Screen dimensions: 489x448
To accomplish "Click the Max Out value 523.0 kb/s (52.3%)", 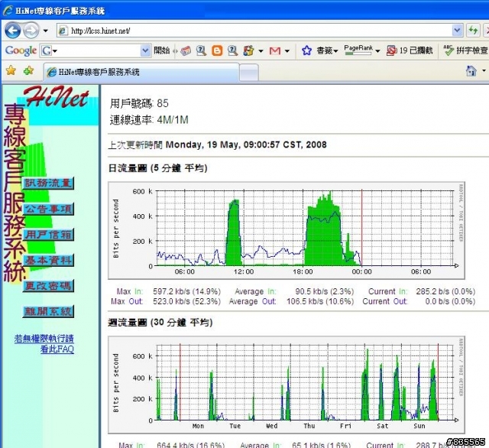I will pos(186,301).
